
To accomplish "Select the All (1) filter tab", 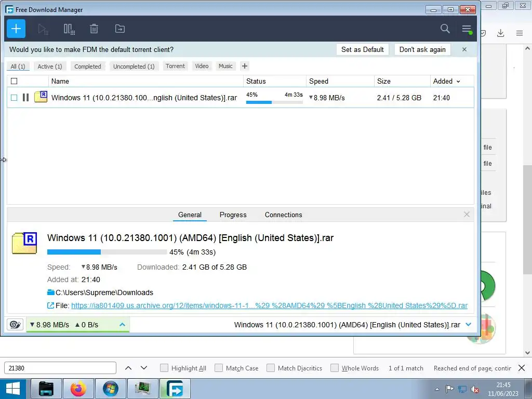I will (x=18, y=66).
